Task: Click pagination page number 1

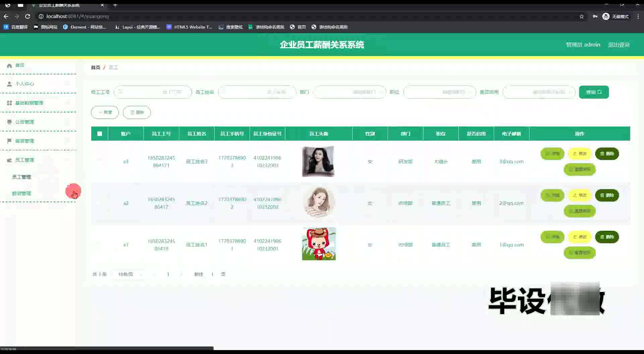Action: (x=168, y=275)
